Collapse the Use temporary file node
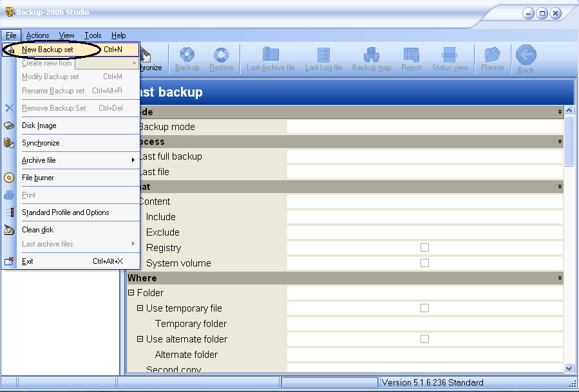 140,308
